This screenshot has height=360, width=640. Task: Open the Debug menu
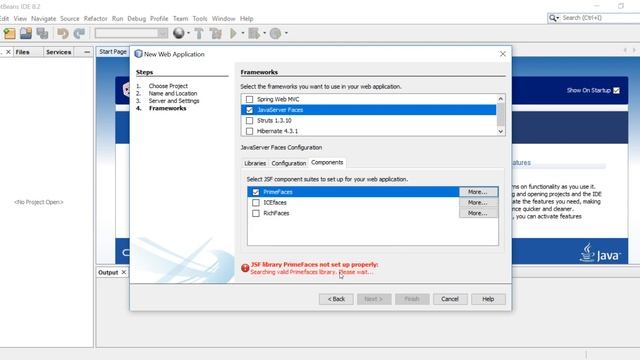pyautogui.click(x=136, y=19)
